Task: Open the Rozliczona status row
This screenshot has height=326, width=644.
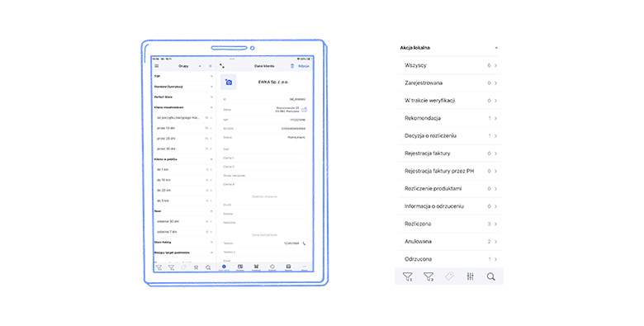Action: [x=449, y=224]
